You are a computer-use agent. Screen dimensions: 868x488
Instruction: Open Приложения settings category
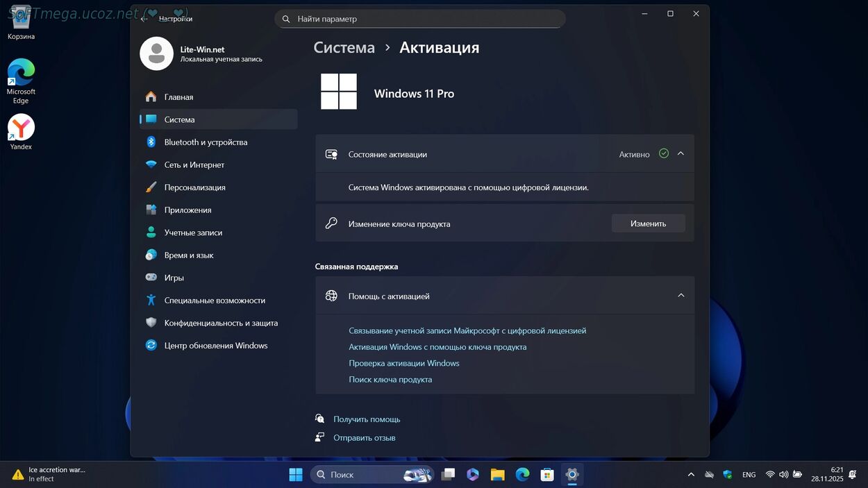click(187, 210)
